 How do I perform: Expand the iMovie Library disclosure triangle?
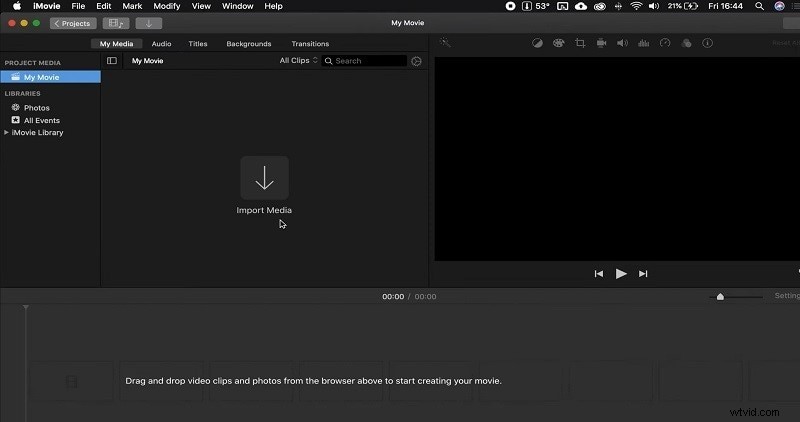(6, 133)
